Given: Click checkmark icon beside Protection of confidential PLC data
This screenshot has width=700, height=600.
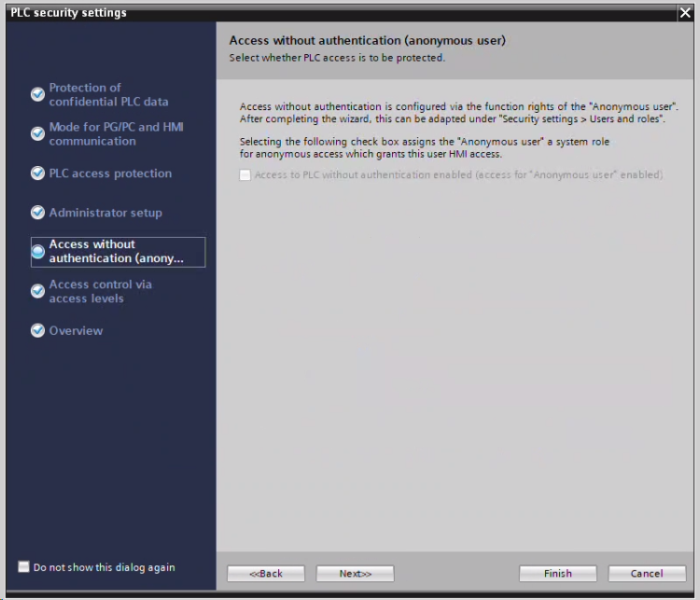Looking at the screenshot, I should [38, 94].
